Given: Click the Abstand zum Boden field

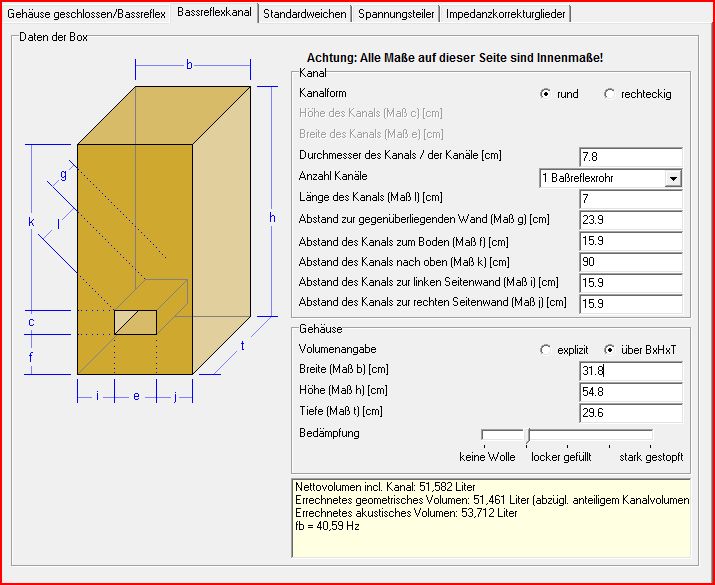Looking at the screenshot, I should (x=630, y=241).
